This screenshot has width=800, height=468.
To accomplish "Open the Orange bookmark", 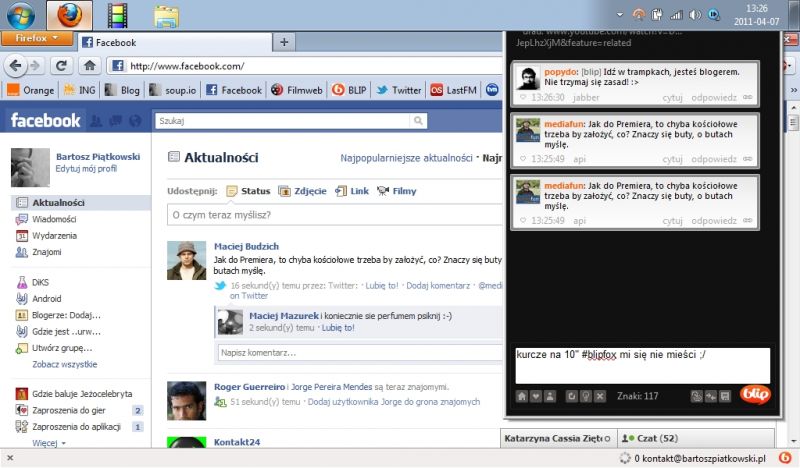I will point(31,90).
